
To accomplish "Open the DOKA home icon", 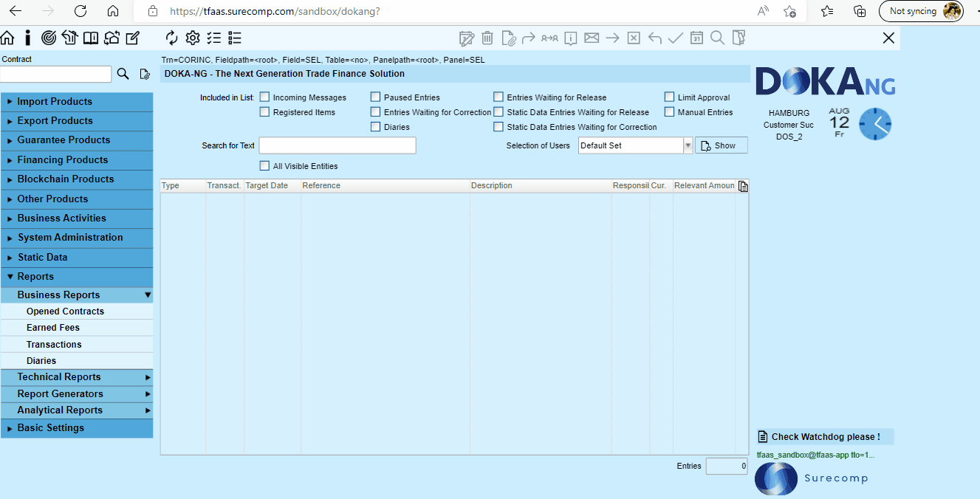I will click(x=7, y=38).
